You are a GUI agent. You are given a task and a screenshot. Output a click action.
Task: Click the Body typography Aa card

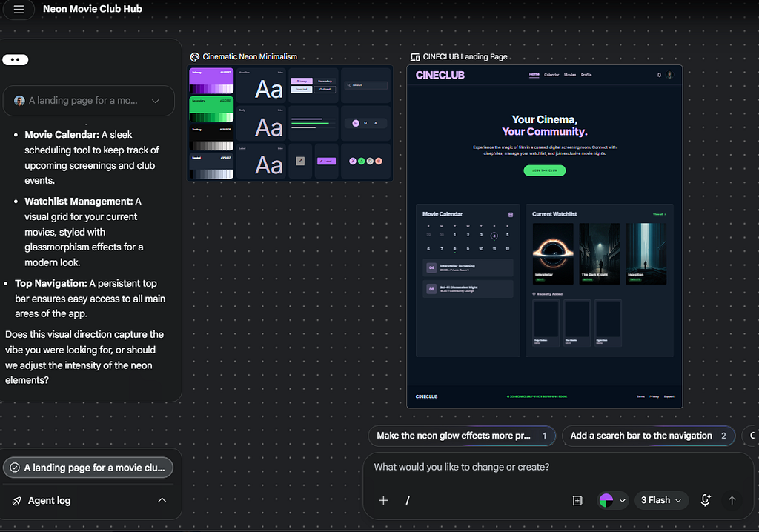pyautogui.click(x=262, y=124)
